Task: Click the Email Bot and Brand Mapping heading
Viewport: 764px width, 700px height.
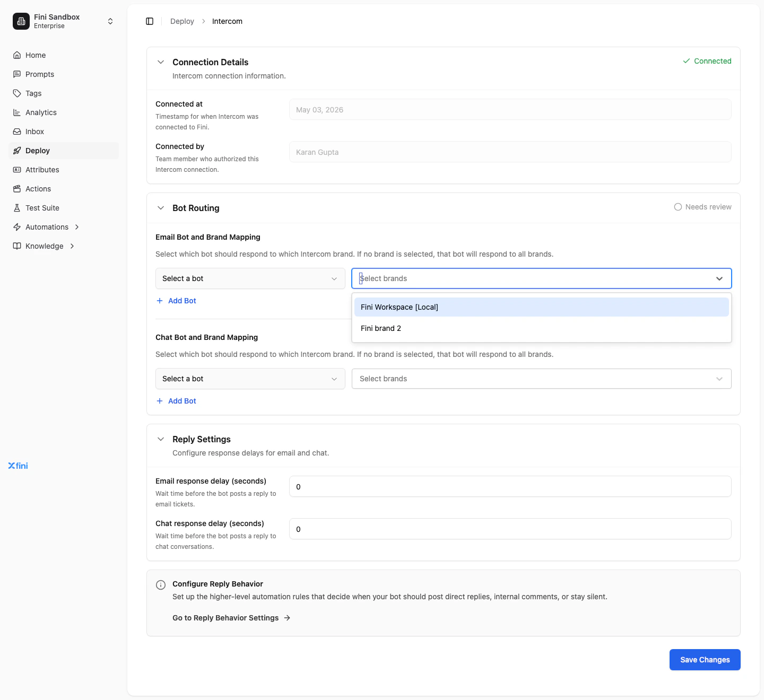Action: pos(208,237)
